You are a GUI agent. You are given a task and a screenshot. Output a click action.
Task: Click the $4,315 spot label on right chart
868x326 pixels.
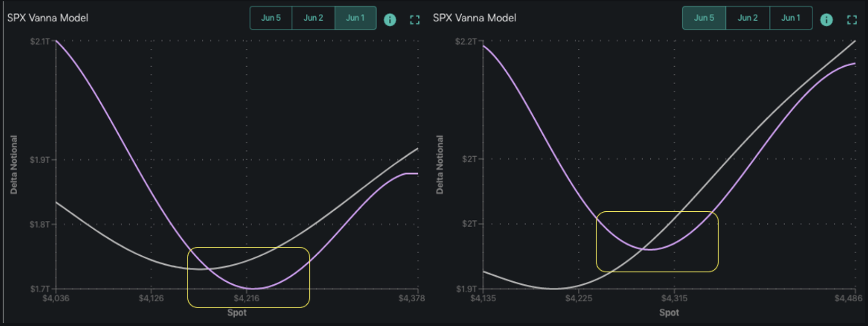[x=674, y=298]
